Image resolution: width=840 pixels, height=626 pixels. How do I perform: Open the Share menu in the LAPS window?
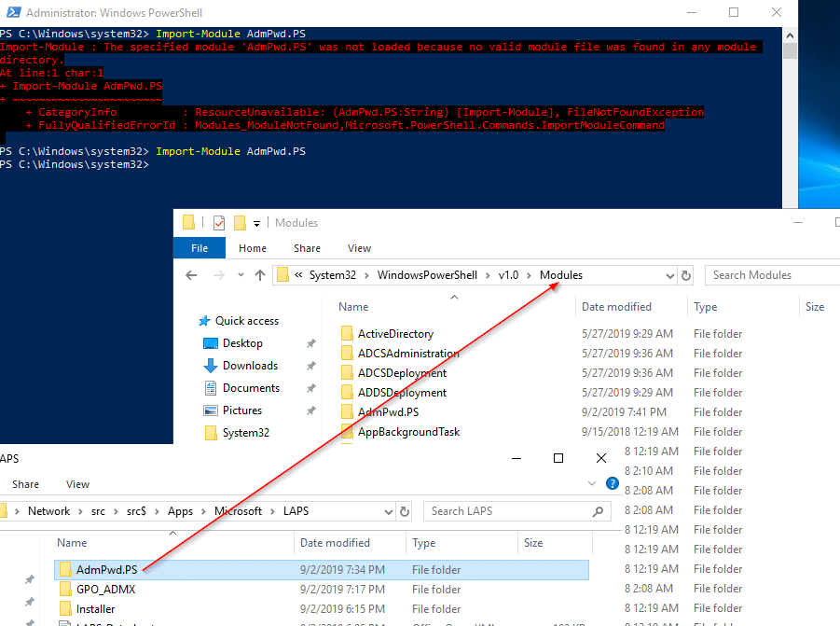click(25, 484)
